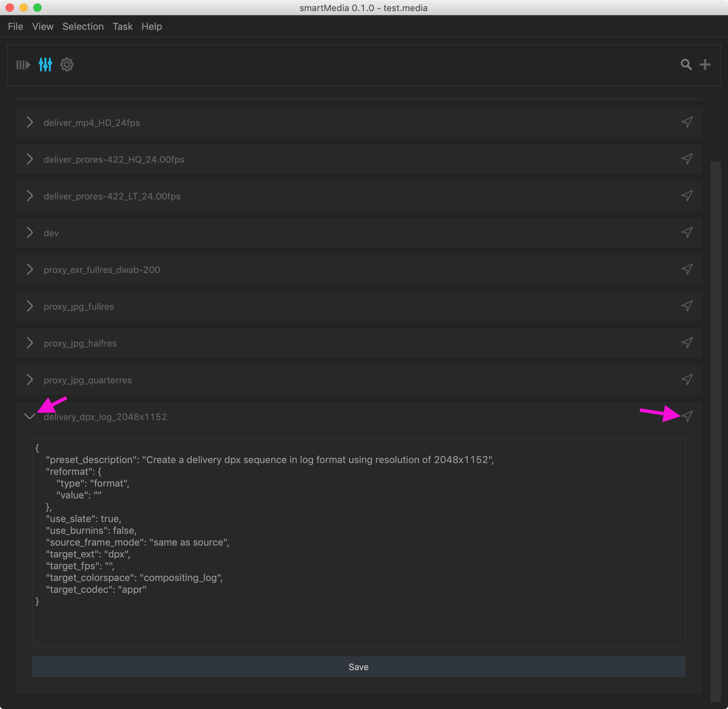Open the Selection menu
728x709 pixels.
83,26
